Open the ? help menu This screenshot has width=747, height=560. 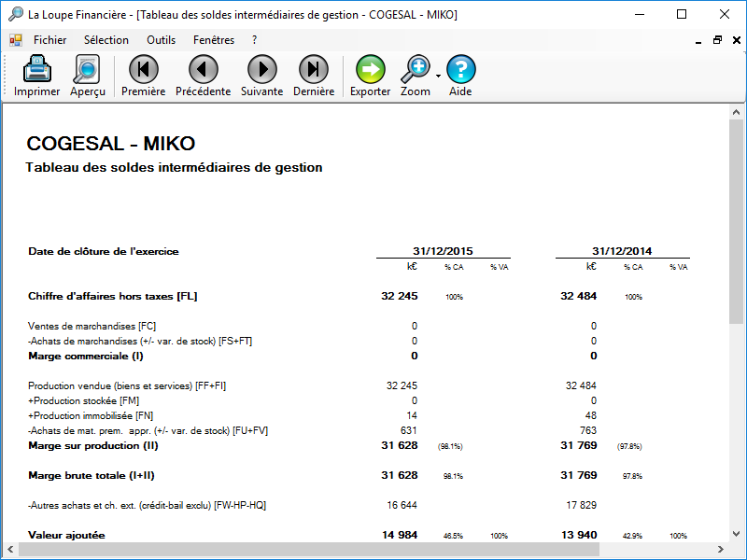[x=254, y=40]
